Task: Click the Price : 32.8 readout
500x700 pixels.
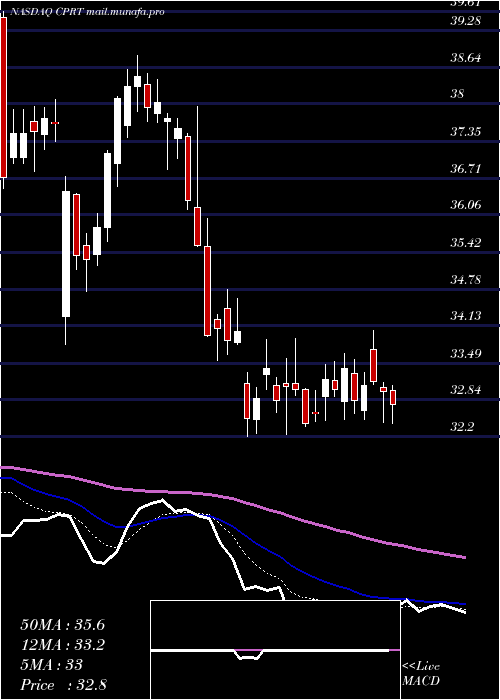Action: point(63,685)
